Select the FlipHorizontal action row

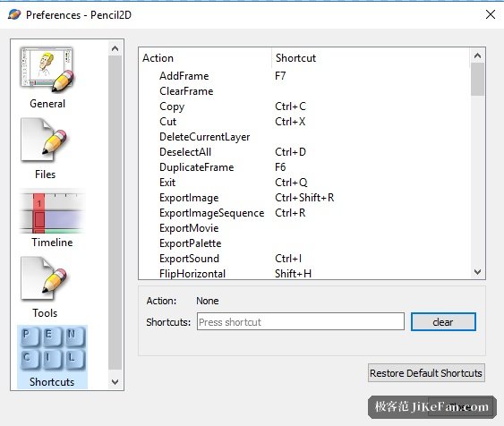point(304,273)
